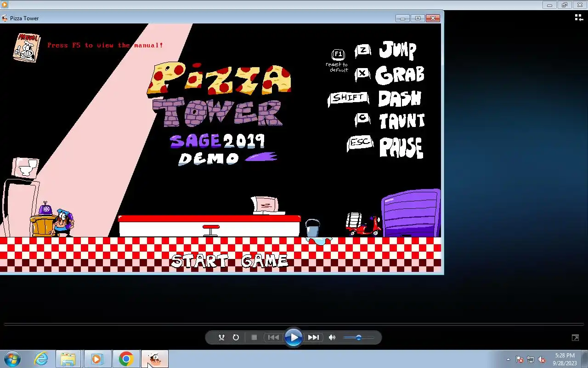
Task: Go to the previous track
Action: [x=273, y=338]
